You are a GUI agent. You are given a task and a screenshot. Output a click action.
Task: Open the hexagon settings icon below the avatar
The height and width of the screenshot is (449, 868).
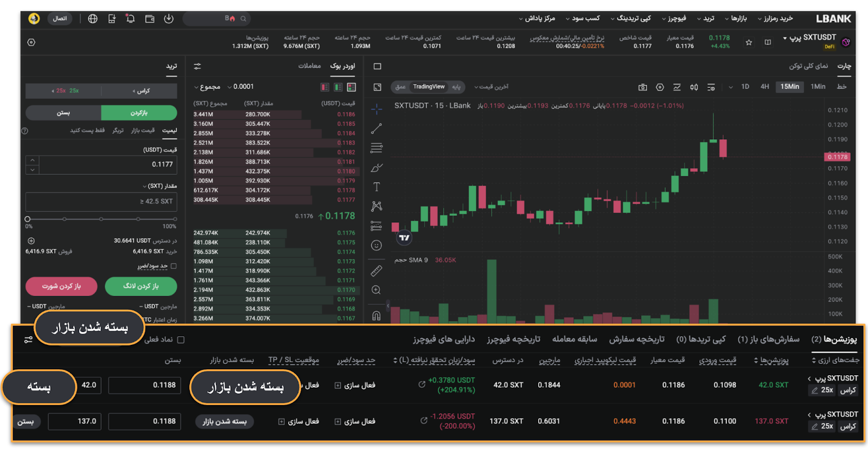coord(31,42)
